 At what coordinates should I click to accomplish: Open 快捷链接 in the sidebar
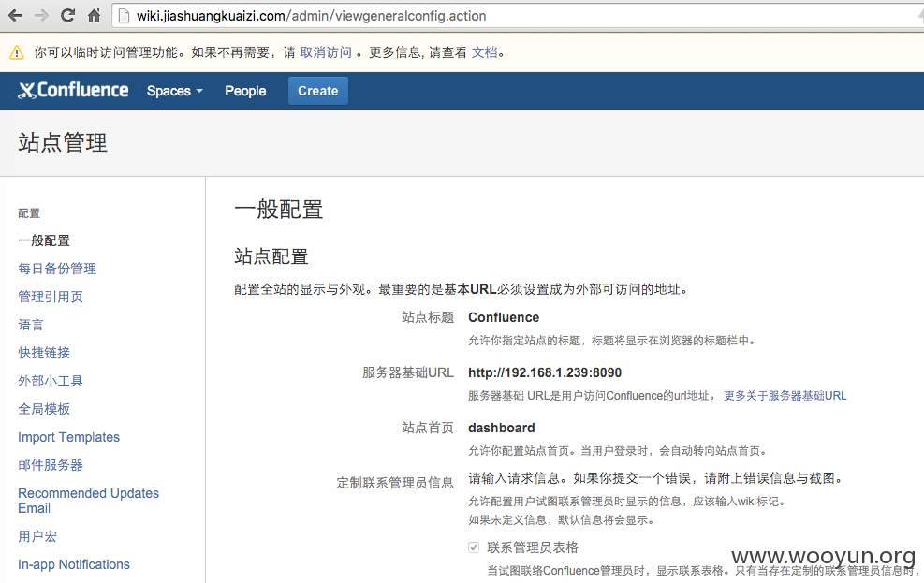point(44,353)
